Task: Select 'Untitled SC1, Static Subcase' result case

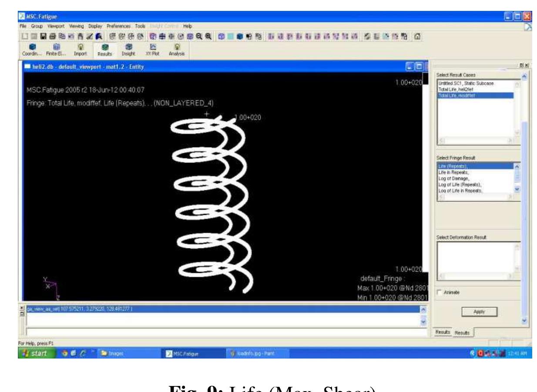Action: coord(475,83)
